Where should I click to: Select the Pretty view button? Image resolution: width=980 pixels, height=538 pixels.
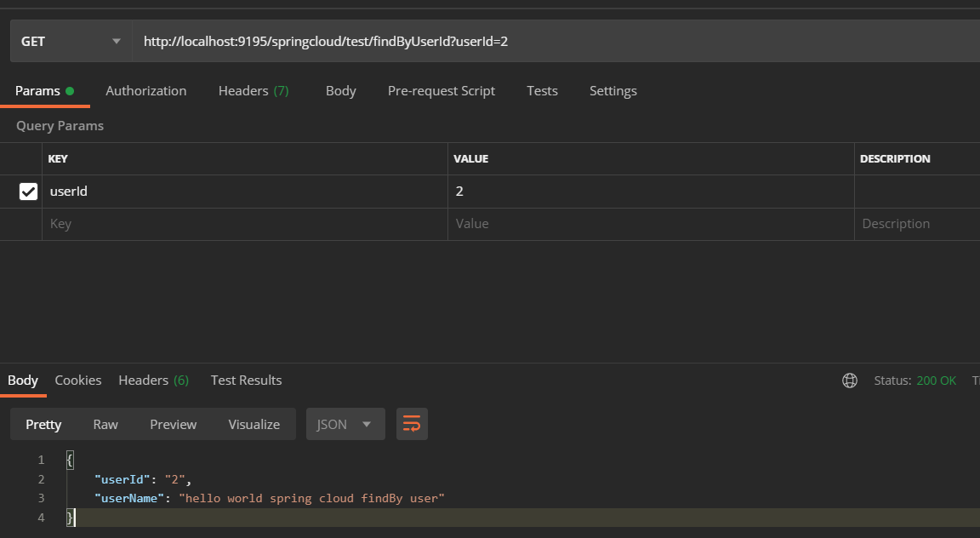coord(43,425)
